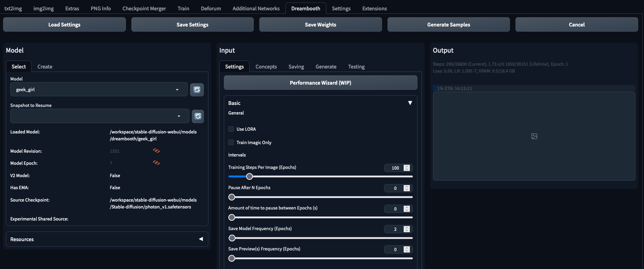Toggle the Train Imagic Only checkbox

231,142
